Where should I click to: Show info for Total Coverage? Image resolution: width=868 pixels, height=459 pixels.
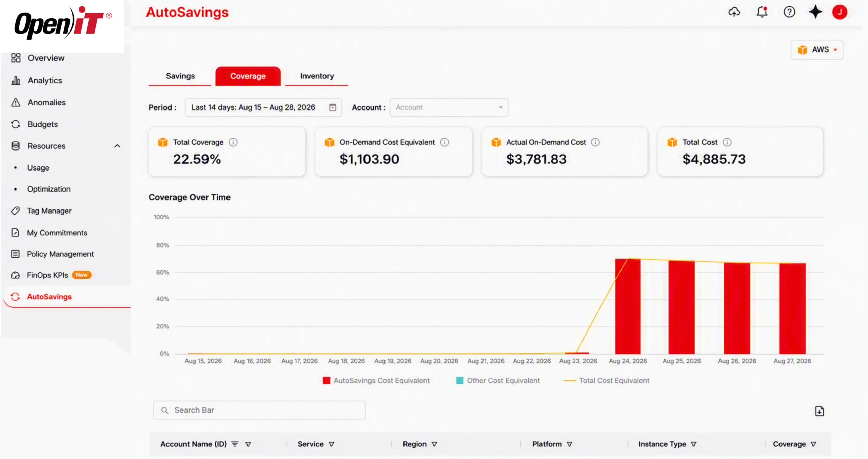click(233, 142)
